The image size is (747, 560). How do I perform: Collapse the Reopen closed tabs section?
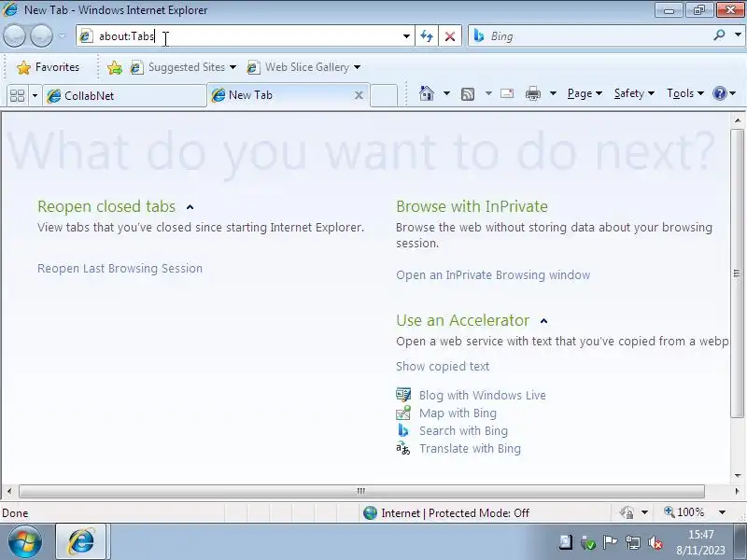[x=190, y=207]
